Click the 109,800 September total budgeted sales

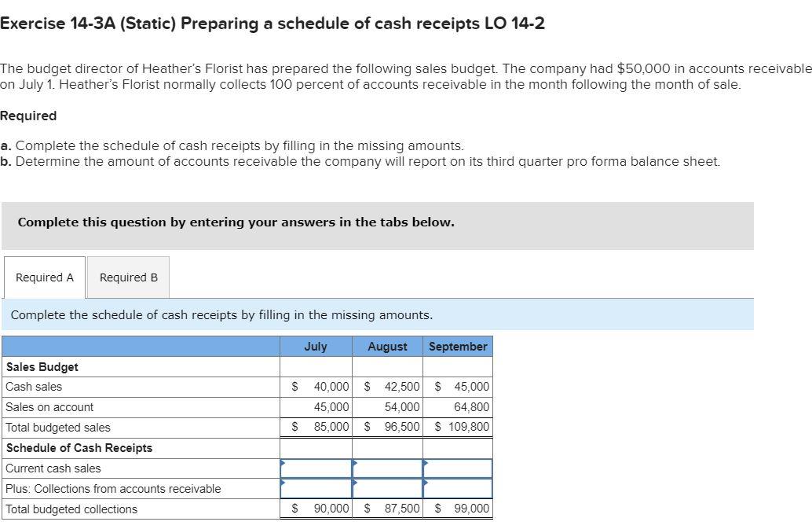(469, 427)
